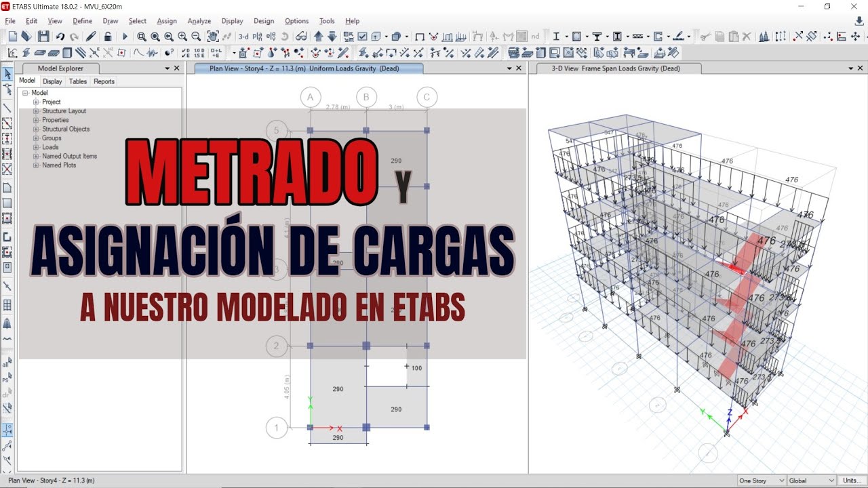This screenshot has height=488, width=868.
Task: Click the scissors Cut icon
Action: pyautogui.click(x=705, y=36)
